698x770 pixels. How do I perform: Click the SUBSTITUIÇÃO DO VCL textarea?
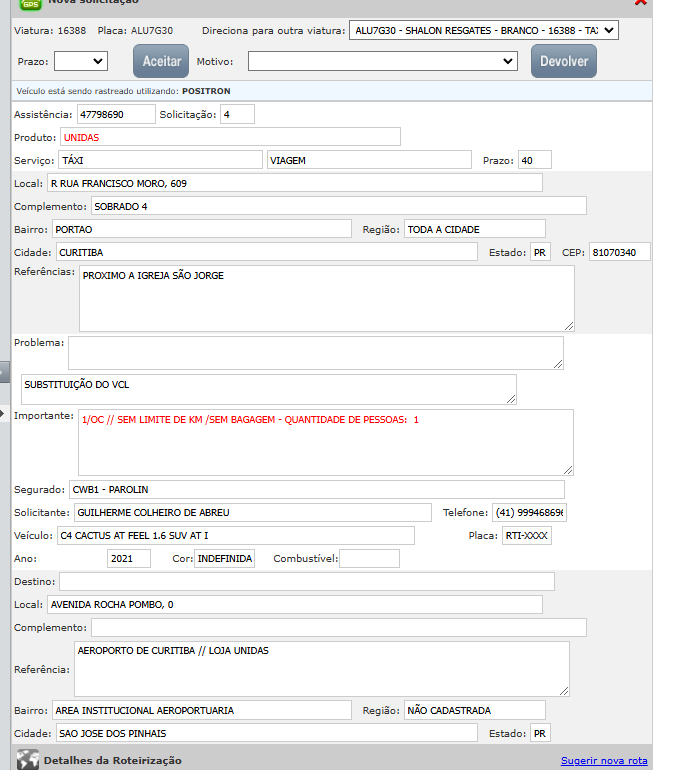[x=269, y=389]
